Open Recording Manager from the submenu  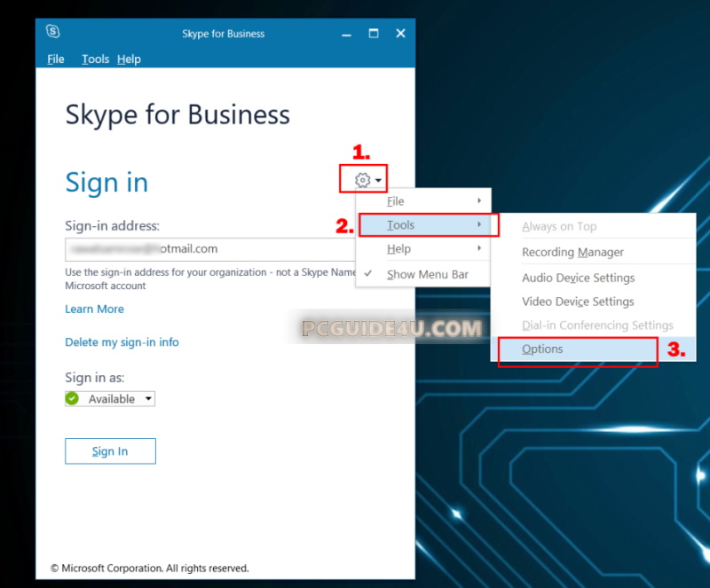click(x=572, y=253)
